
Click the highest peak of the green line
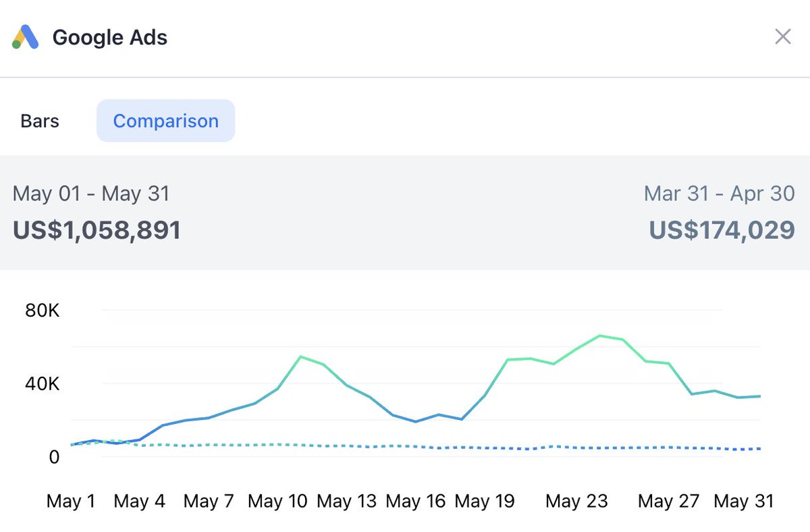point(599,336)
